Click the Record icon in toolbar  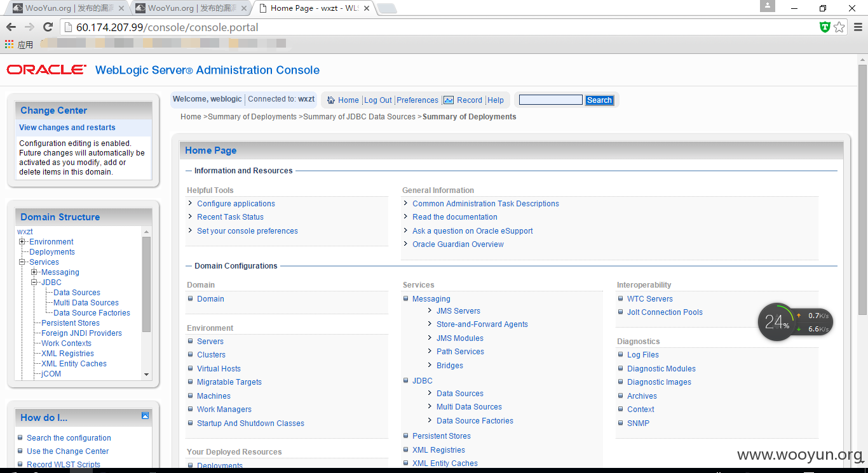coord(449,100)
